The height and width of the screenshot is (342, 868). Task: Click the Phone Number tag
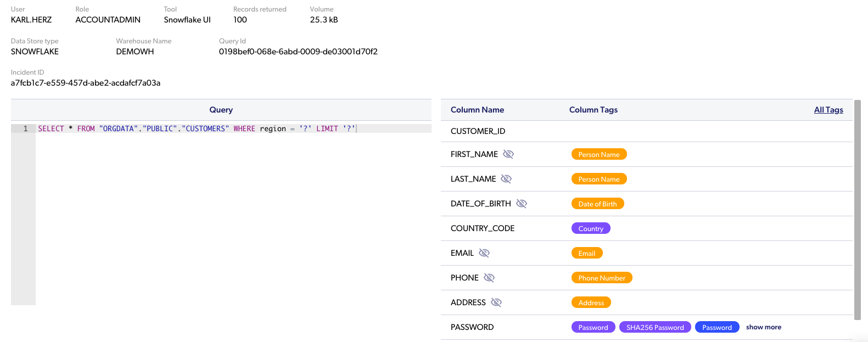pos(601,278)
